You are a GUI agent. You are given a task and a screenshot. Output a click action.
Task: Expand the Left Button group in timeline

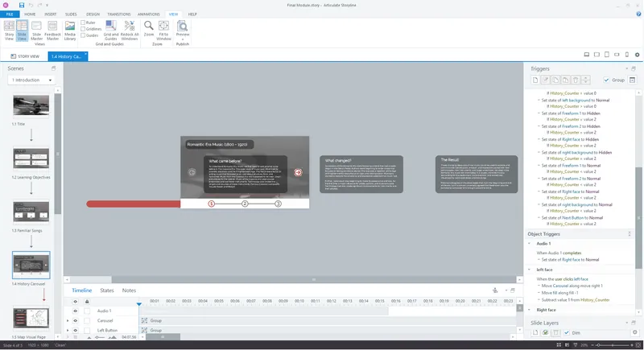[68, 331]
